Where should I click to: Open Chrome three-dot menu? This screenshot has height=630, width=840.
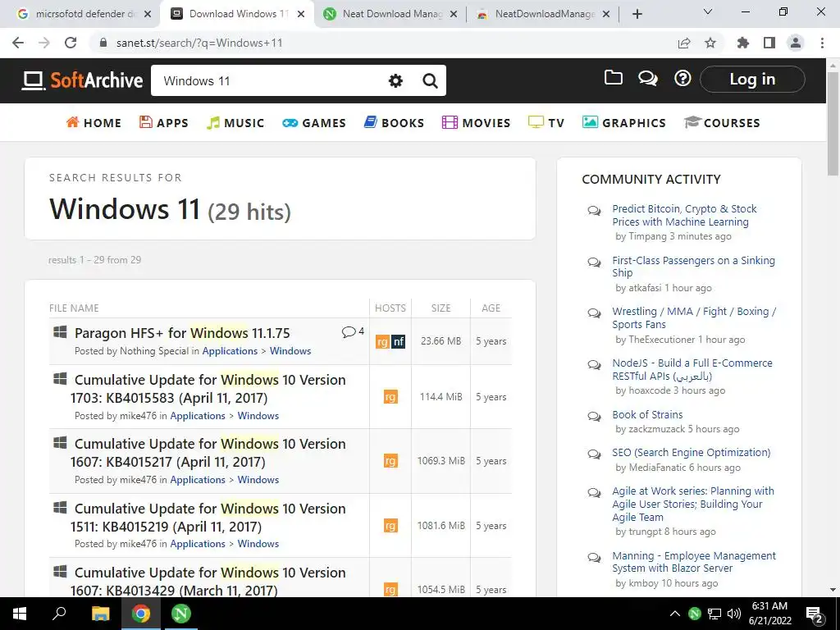coord(822,43)
